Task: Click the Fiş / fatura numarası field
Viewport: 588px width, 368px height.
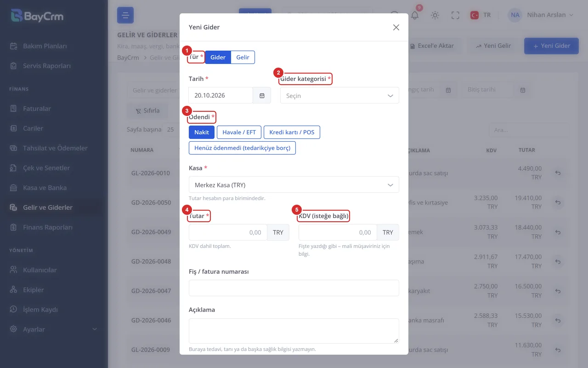Action: point(294,288)
